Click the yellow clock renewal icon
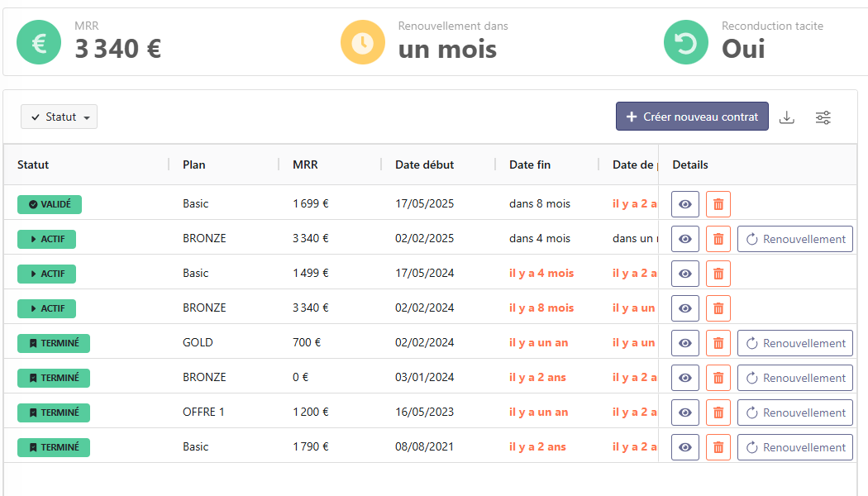The width and height of the screenshot is (868, 496). (362, 42)
